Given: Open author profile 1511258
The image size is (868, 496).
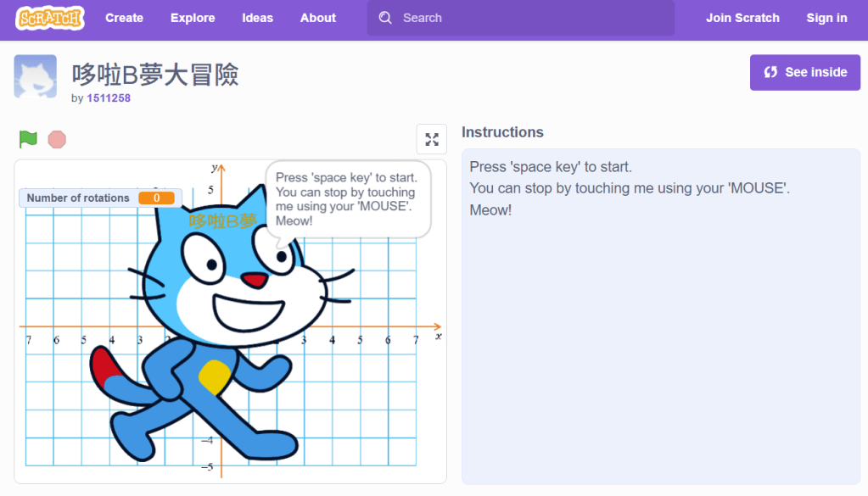Looking at the screenshot, I should tap(109, 98).
